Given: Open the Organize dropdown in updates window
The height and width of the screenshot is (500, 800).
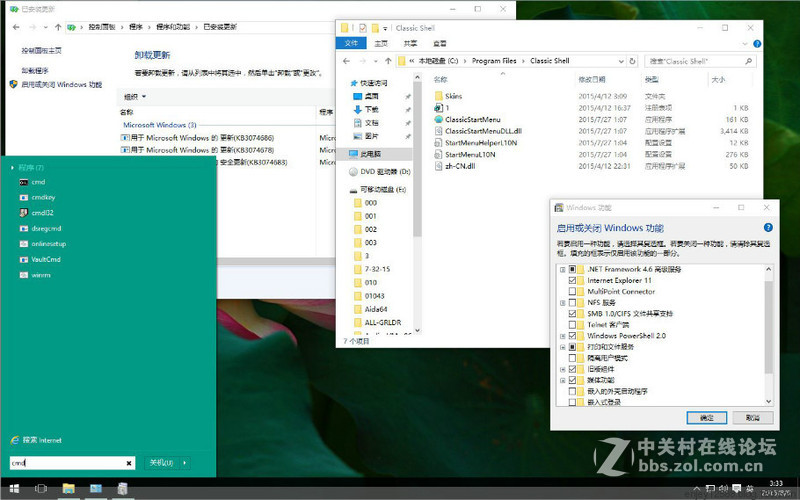Looking at the screenshot, I should (x=135, y=96).
